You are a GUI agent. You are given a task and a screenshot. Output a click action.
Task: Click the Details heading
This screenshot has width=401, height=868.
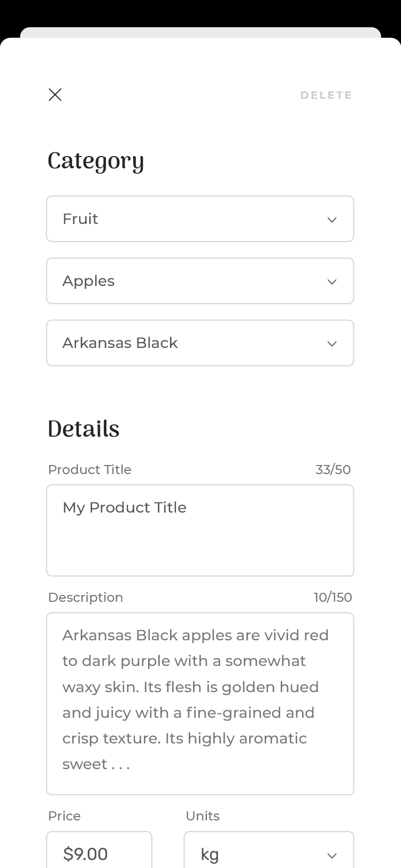83,429
